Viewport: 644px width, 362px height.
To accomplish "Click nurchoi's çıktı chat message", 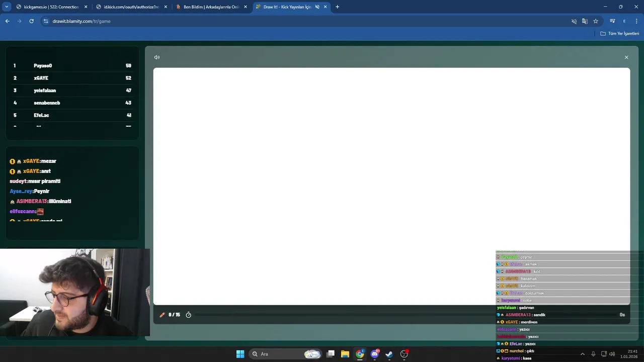I will pos(515,351).
